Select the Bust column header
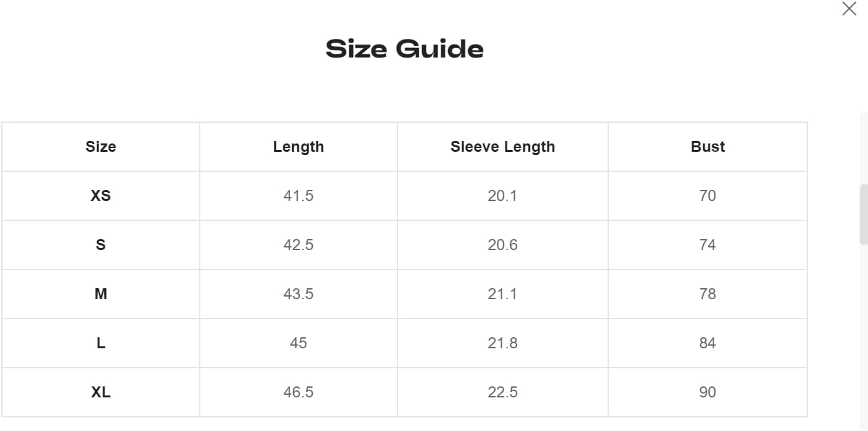 [x=708, y=147]
